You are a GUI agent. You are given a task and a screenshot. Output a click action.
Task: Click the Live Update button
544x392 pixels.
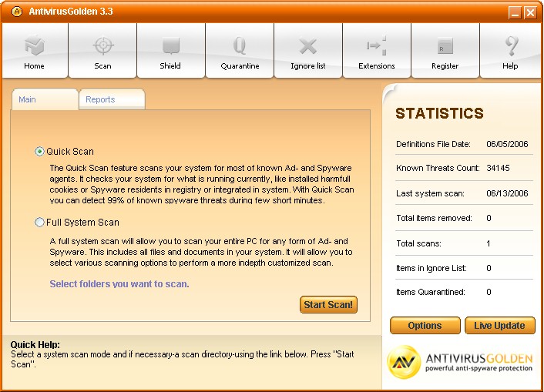click(499, 326)
